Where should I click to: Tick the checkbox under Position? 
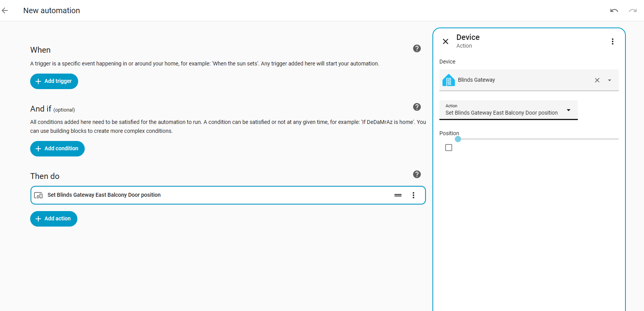pyautogui.click(x=449, y=148)
